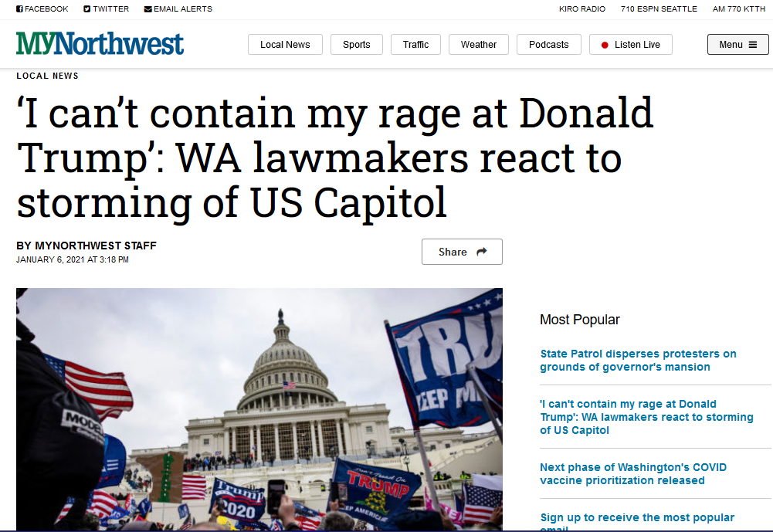Click the 'Most Popular' heading

coord(580,320)
